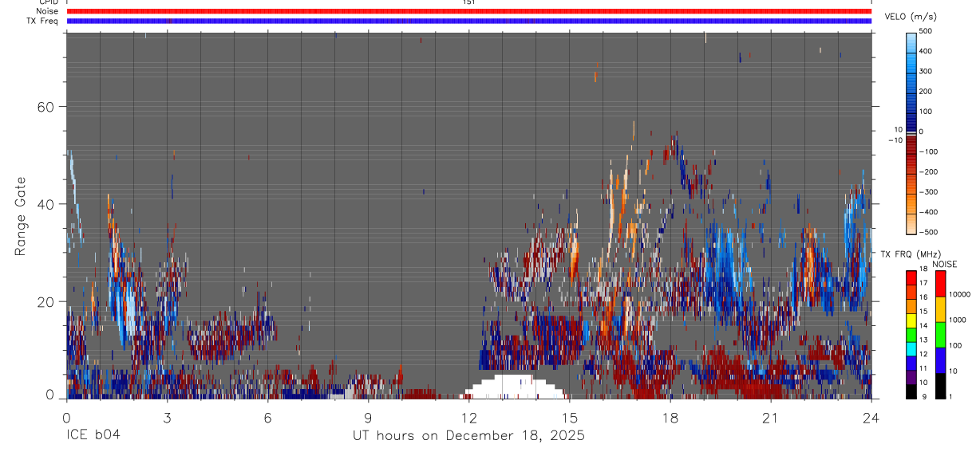The image size is (980, 452).
Task: Click the 'NOISE' legend title
Action: [x=944, y=264]
